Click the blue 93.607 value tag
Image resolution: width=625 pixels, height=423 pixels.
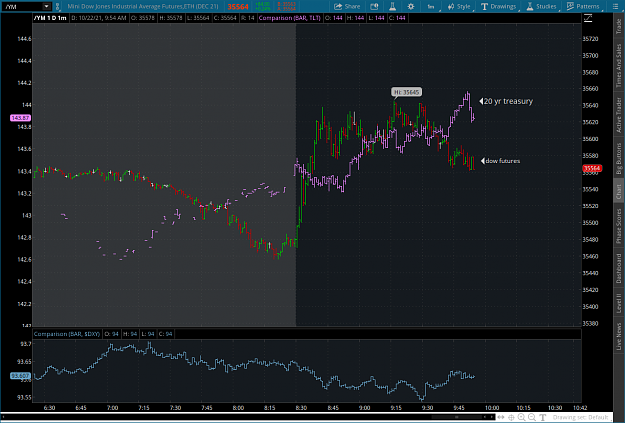point(20,376)
